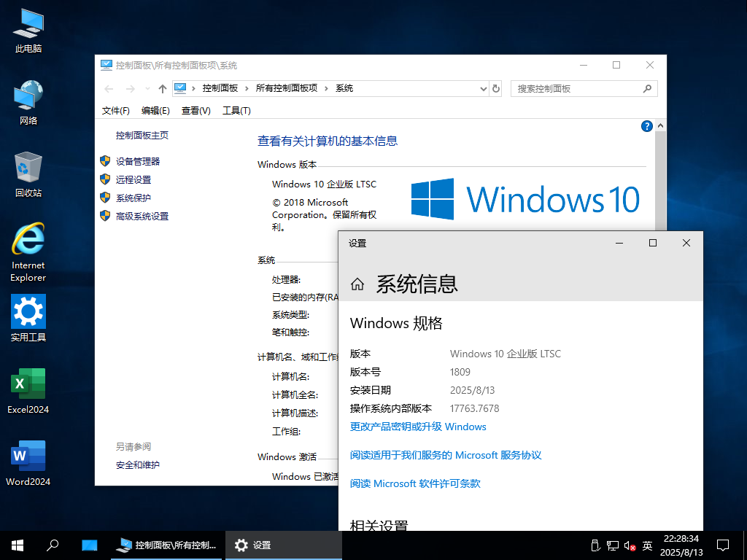Click Windows 10 企业版 LTSC in Settings
The width and height of the screenshot is (747, 560).
point(506,354)
